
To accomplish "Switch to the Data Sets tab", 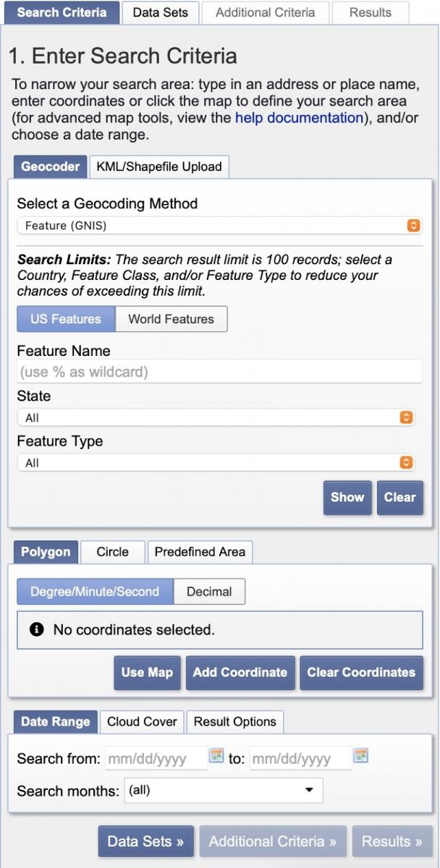I will (x=161, y=12).
